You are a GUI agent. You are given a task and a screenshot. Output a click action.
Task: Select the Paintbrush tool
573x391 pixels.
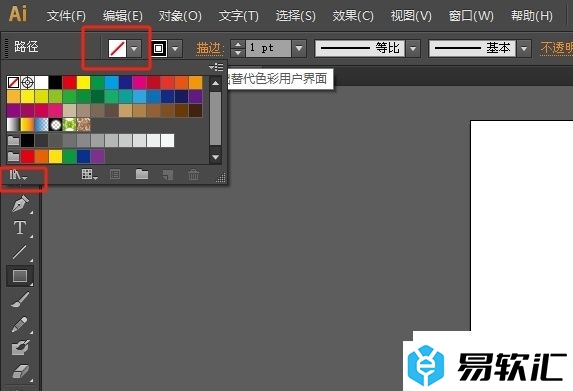[x=20, y=300]
